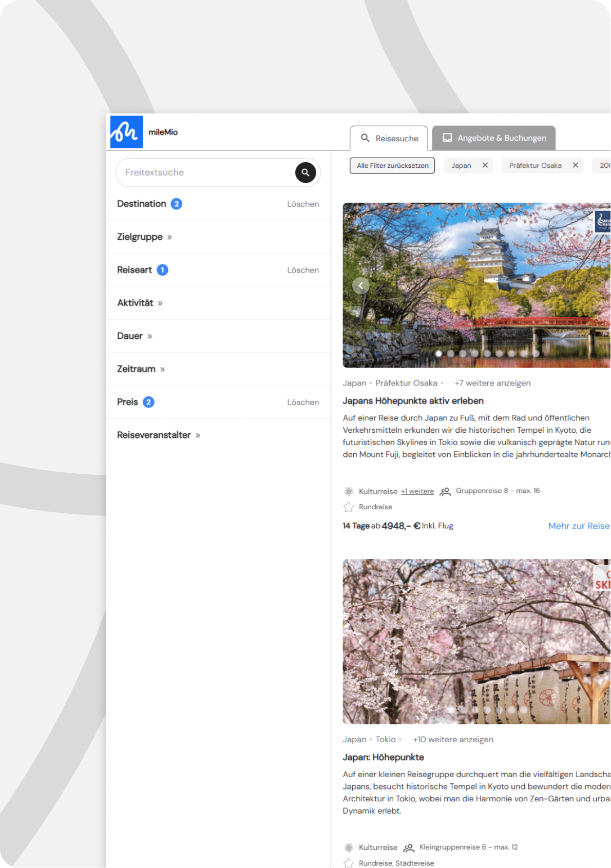Switch to Angebote & Buchungen tab
Image resolution: width=611 pixels, height=868 pixels.
pyautogui.click(x=494, y=138)
